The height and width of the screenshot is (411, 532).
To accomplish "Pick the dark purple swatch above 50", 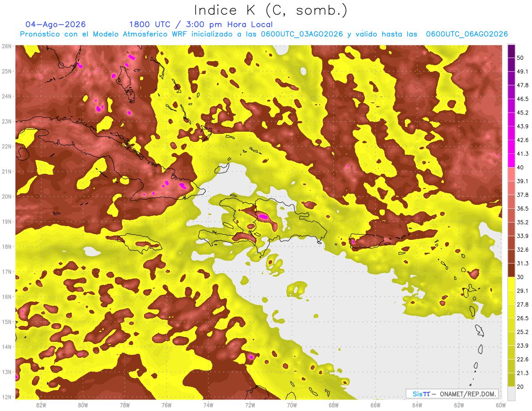I will [x=511, y=51].
